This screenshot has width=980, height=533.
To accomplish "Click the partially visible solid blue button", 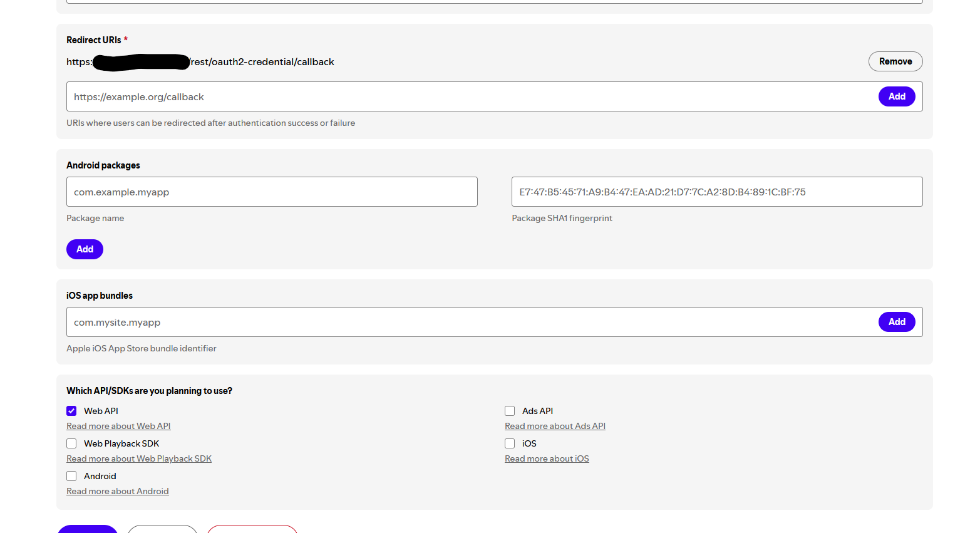I will pos(88,529).
